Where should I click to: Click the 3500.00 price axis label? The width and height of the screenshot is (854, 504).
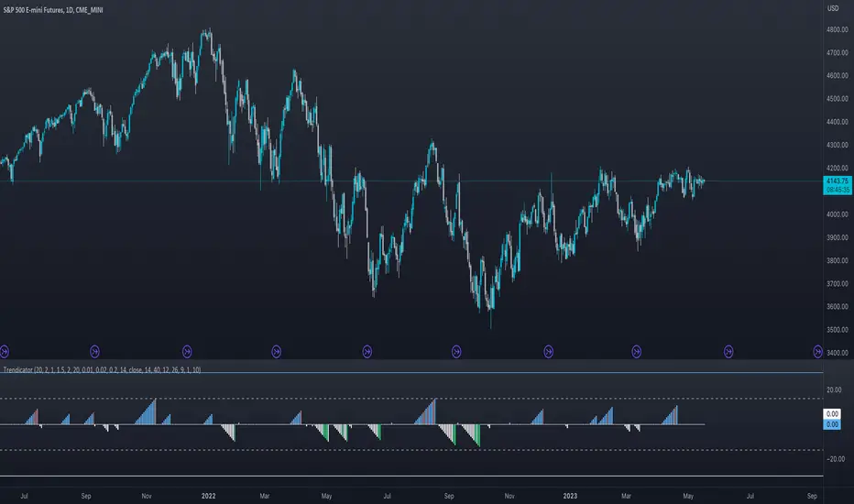(x=838, y=330)
